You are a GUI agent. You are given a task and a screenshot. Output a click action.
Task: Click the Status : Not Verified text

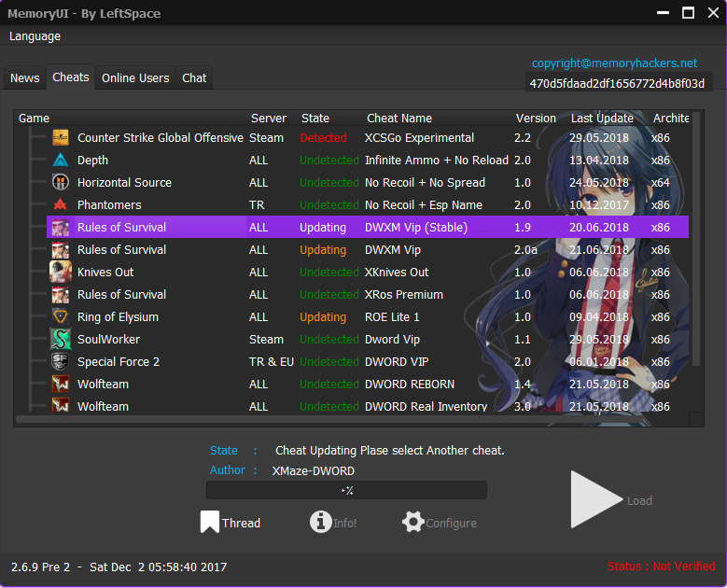pyautogui.click(x=661, y=567)
